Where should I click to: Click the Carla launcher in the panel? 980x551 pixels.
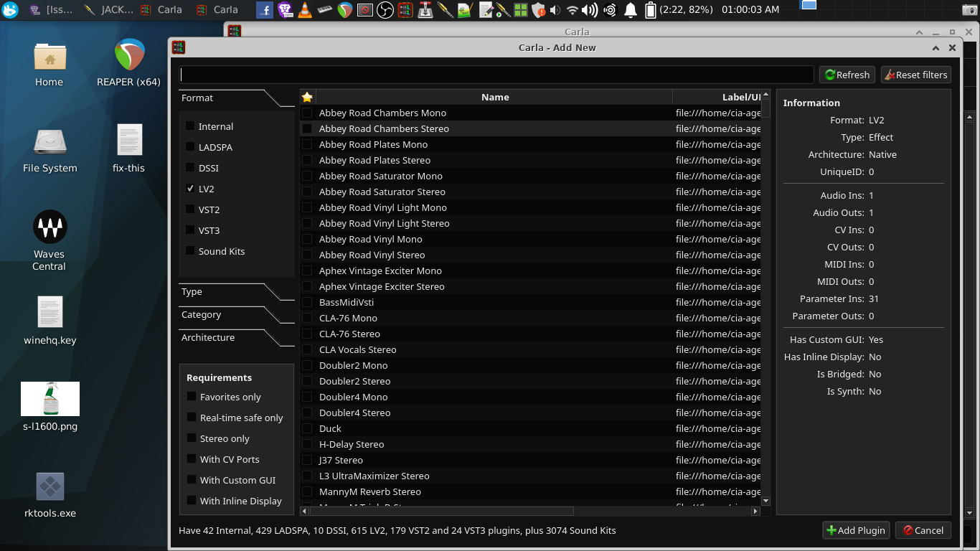[x=405, y=10]
